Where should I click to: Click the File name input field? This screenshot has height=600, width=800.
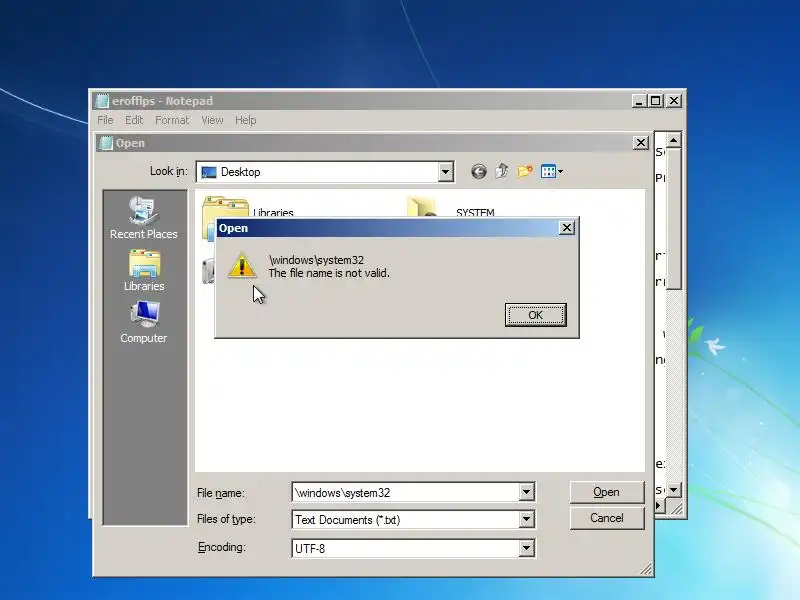click(406, 492)
